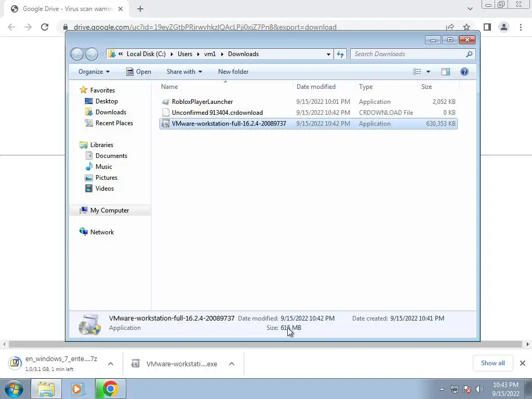Click Chrome taskbar icon
The width and height of the screenshot is (532, 399).
click(110, 389)
